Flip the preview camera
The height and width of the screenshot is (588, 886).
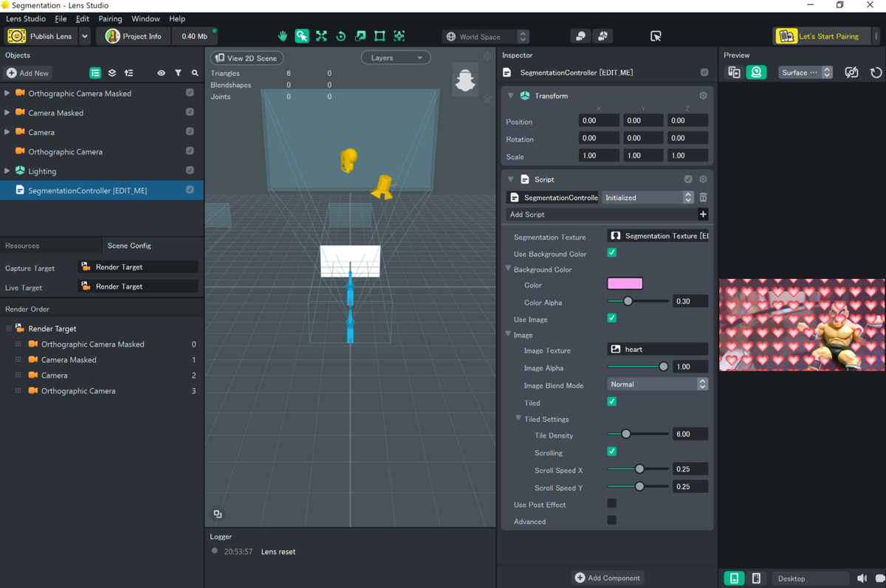click(x=852, y=72)
